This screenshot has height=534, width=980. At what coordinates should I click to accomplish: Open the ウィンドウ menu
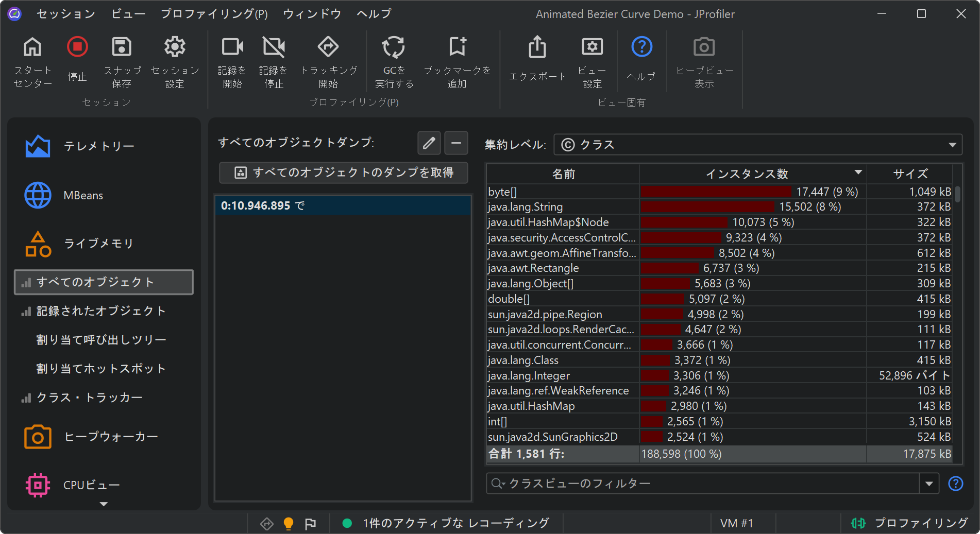pos(312,14)
